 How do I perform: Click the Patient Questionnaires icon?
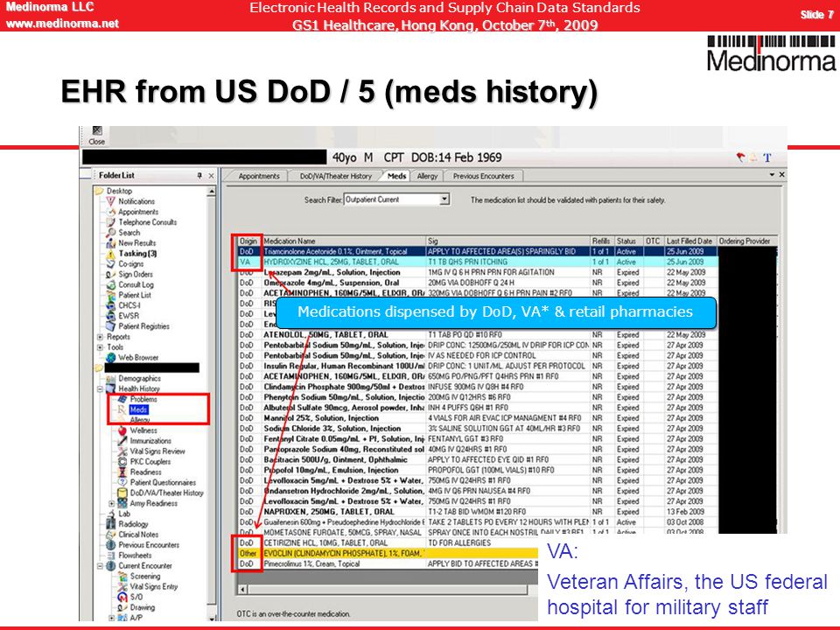click(122, 482)
